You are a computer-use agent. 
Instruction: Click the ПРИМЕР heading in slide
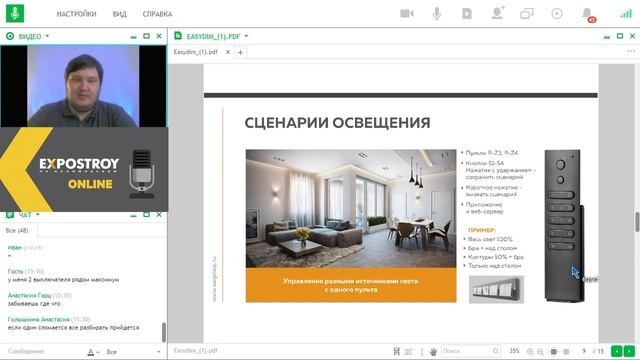coord(482,230)
